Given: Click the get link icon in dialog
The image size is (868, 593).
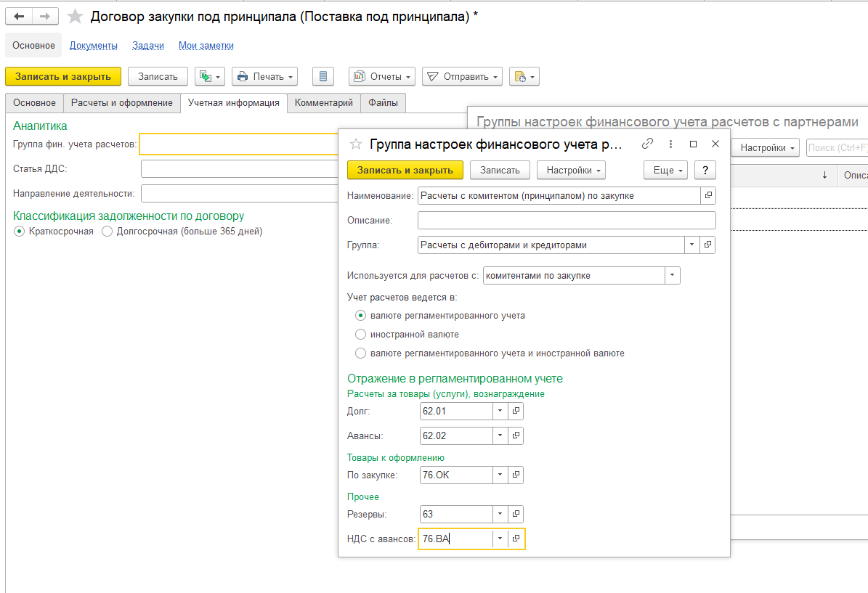Looking at the screenshot, I should pyautogui.click(x=647, y=144).
